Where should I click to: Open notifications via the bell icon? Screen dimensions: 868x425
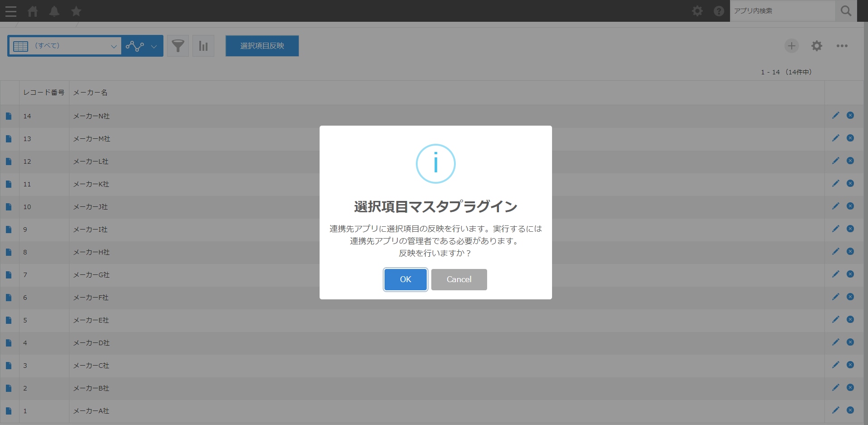(x=54, y=11)
